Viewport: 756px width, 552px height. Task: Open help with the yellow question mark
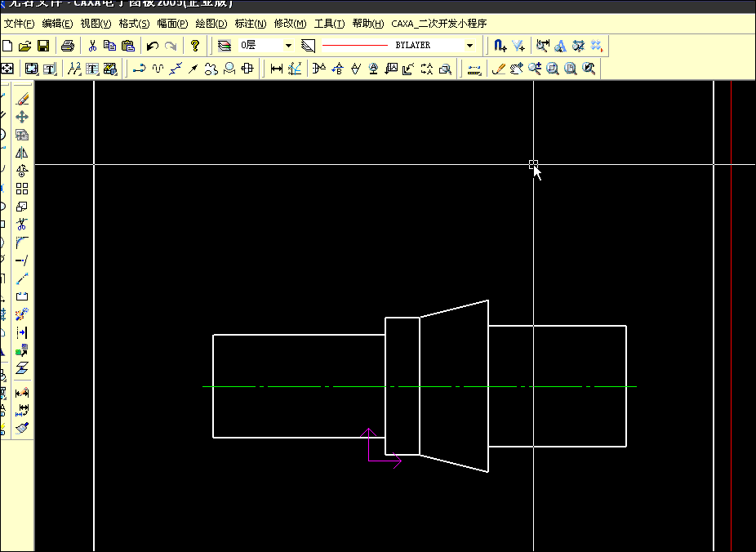click(195, 46)
